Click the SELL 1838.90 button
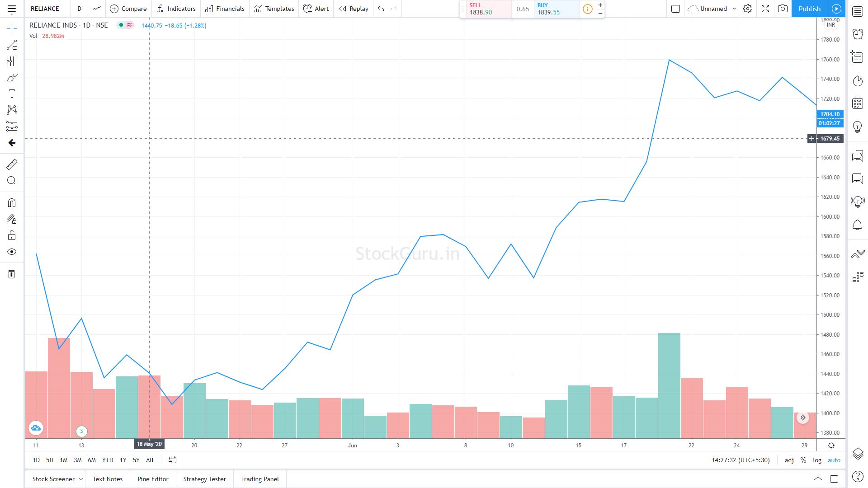This screenshot has height=488, width=868. tap(489, 9)
